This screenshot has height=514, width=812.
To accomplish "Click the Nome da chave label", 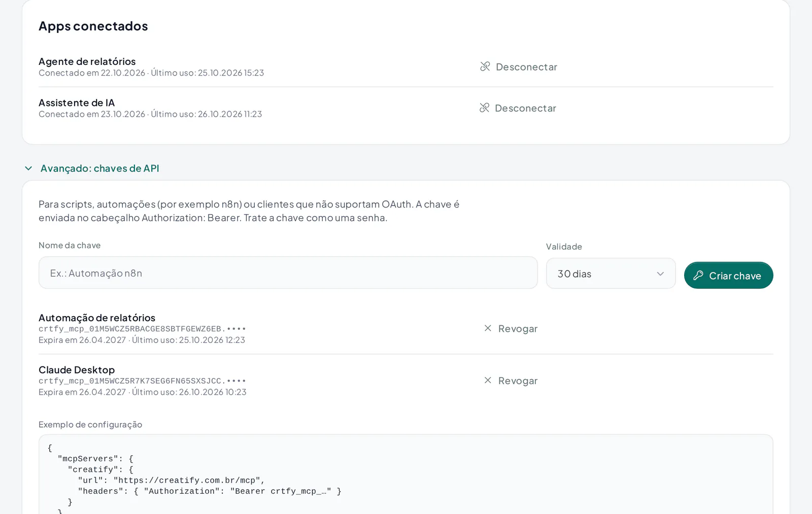I will point(70,245).
